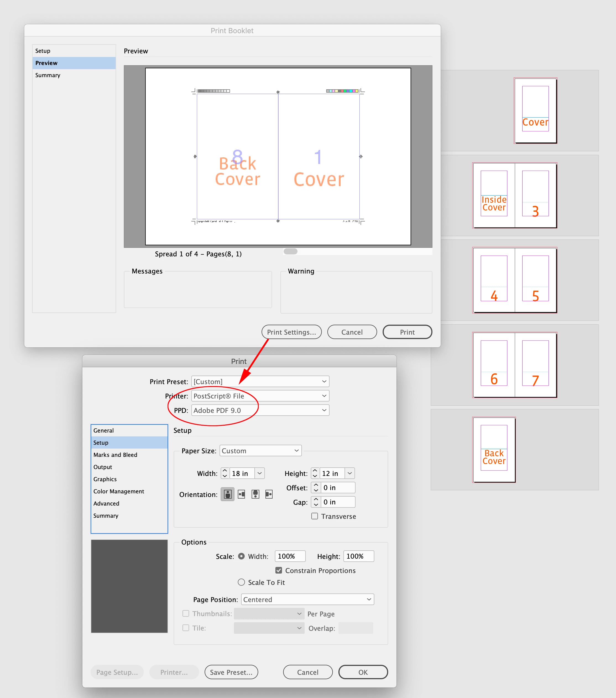The width and height of the screenshot is (616, 698).
Task: Click the spread preview slider handle
Action: [x=290, y=251]
